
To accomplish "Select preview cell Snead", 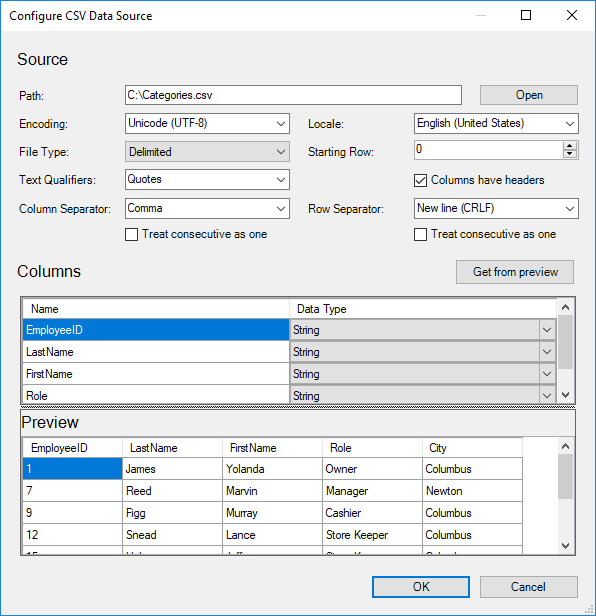I will coord(172,535).
